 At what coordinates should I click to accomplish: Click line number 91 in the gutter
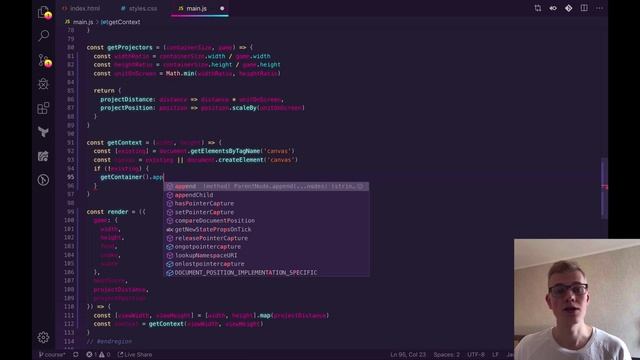point(71,142)
